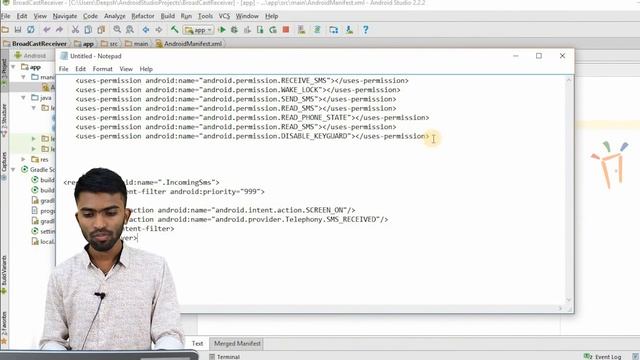
Task: Open the VCS menu
Action: [224, 16]
